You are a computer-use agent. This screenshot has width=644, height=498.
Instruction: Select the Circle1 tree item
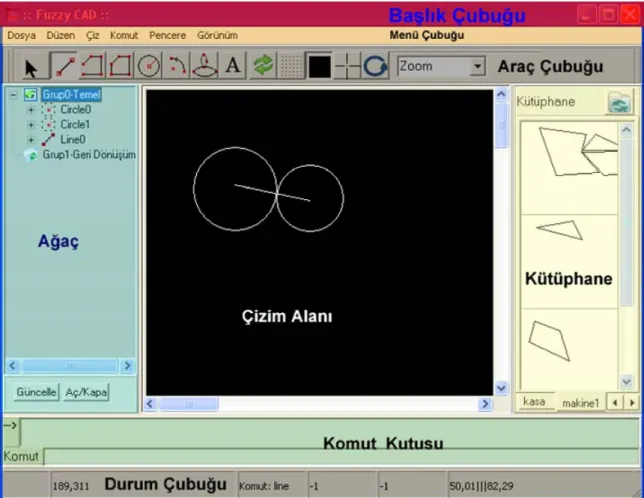pos(75,124)
